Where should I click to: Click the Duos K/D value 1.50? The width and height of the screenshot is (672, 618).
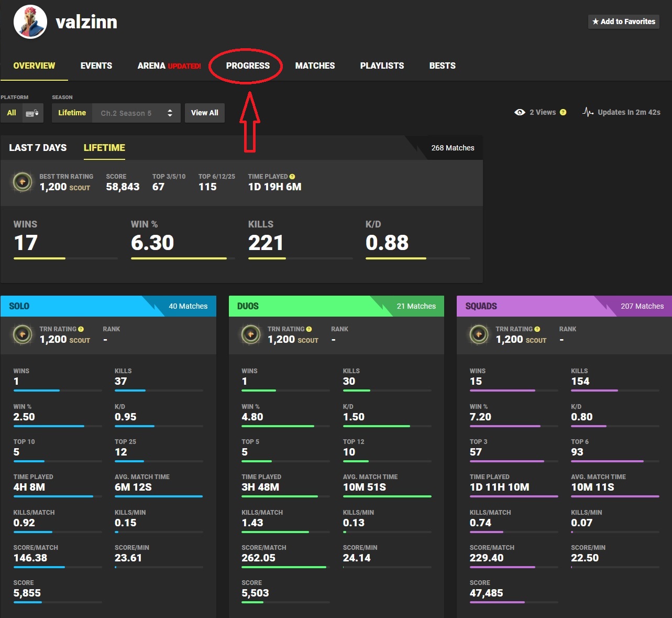point(354,417)
